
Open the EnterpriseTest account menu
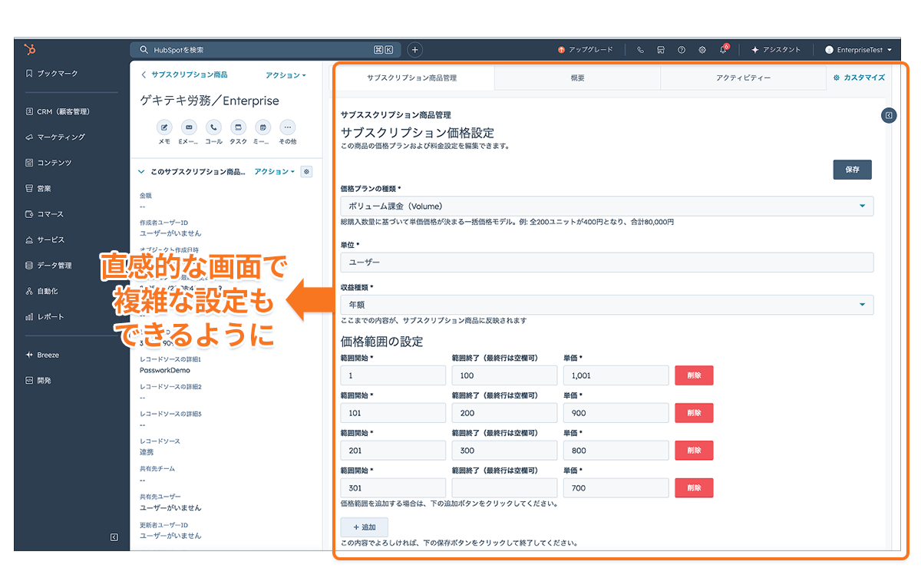click(858, 50)
